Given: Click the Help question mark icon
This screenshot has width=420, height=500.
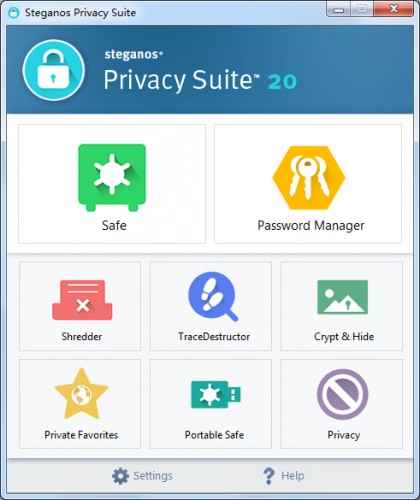Looking at the screenshot, I should (269, 476).
